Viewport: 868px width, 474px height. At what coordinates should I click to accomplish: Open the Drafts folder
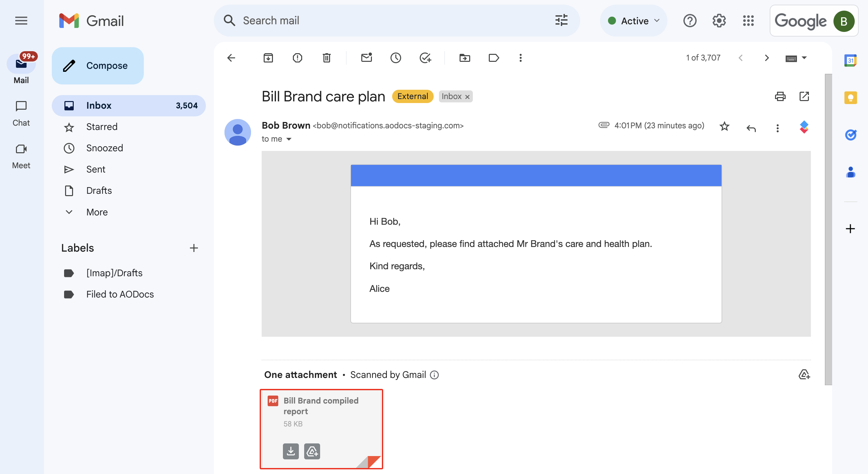coord(129,190)
